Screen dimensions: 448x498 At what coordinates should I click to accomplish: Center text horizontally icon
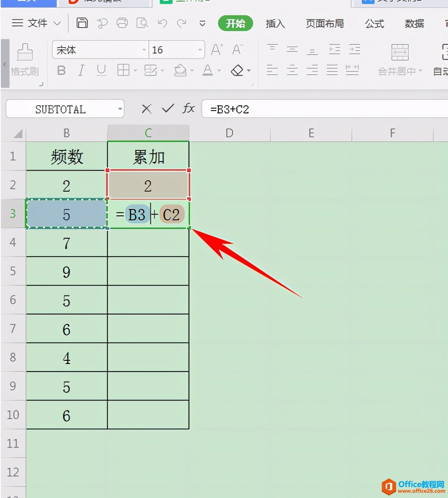[292, 70]
